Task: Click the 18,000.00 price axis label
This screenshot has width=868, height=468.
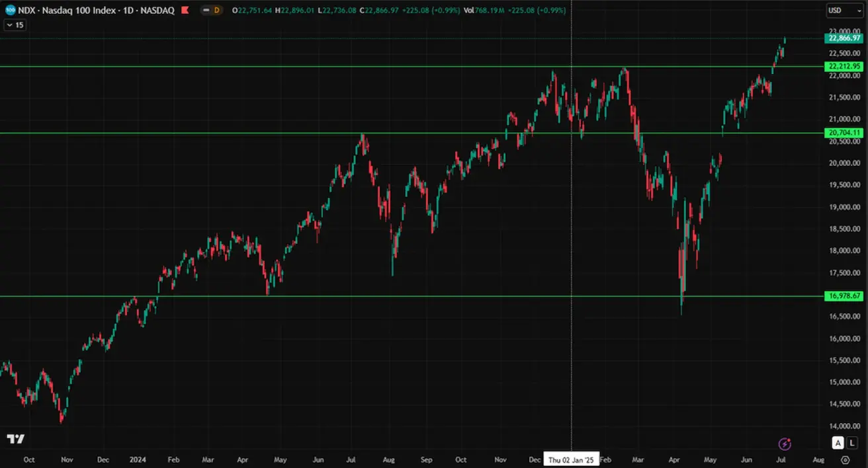Action: 844,251
